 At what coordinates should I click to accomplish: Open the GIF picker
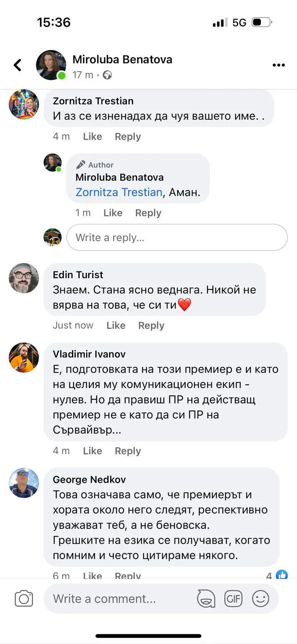233,599
